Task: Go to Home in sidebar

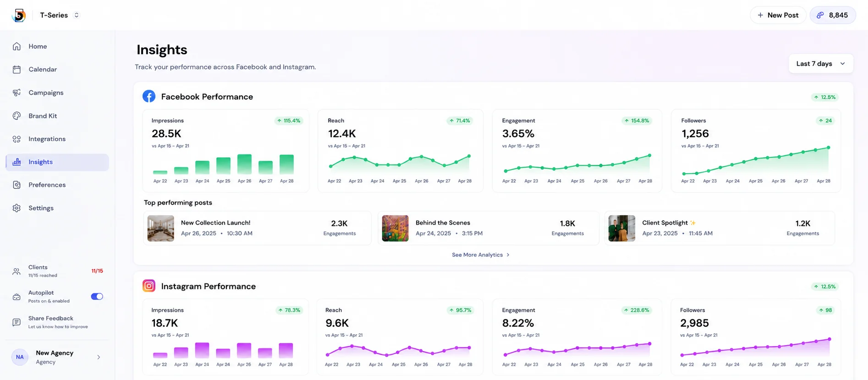Action: (38, 46)
